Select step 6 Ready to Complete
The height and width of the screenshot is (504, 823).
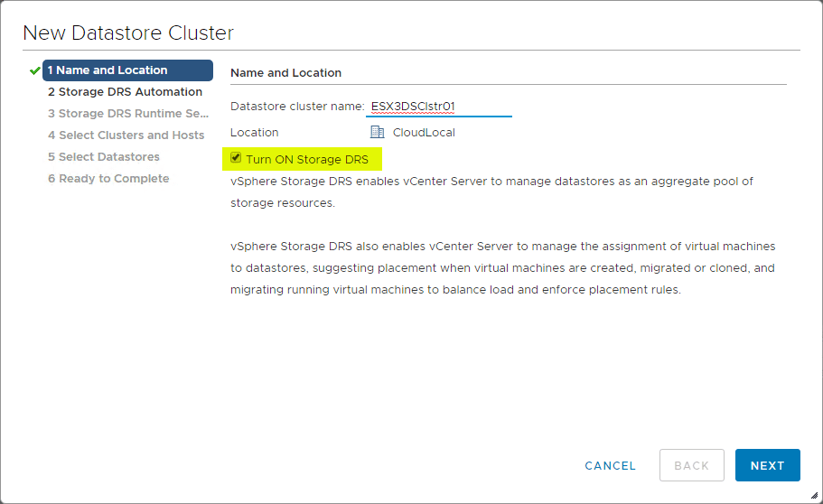tap(108, 179)
